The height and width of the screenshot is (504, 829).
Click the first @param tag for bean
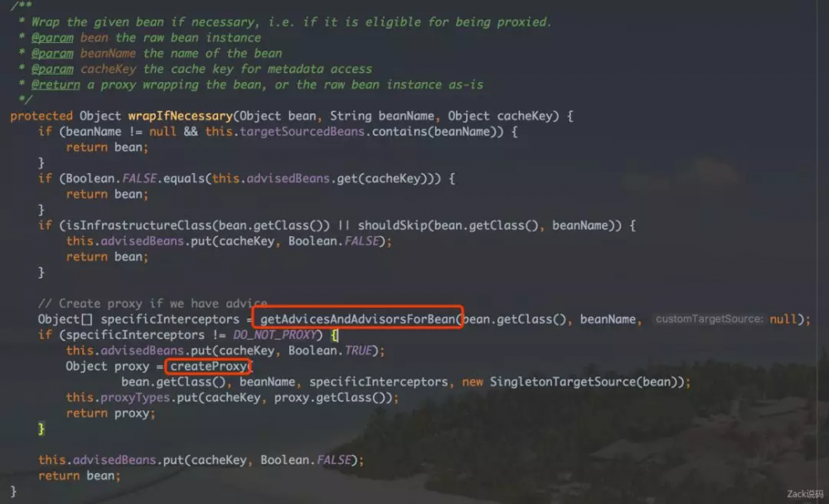(52, 37)
